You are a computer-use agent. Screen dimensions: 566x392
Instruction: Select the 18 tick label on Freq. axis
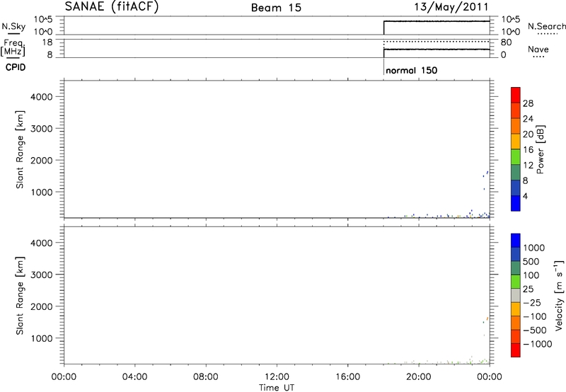[x=47, y=42]
